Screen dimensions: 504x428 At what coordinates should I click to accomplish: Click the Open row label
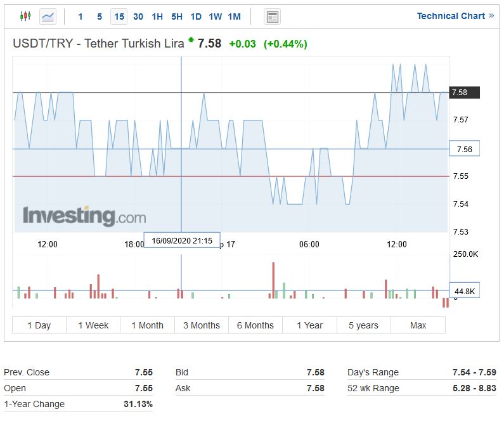[x=15, y=388]
